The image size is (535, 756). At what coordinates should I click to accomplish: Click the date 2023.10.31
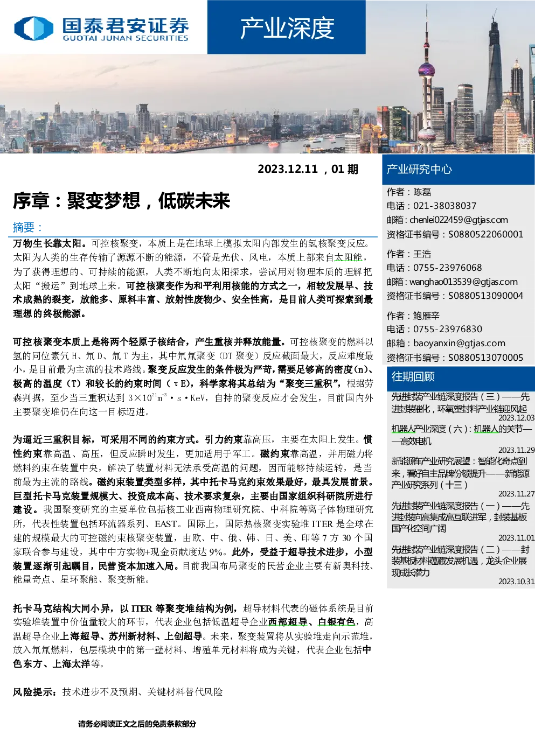pyautogui.click(x=516, y=582)
